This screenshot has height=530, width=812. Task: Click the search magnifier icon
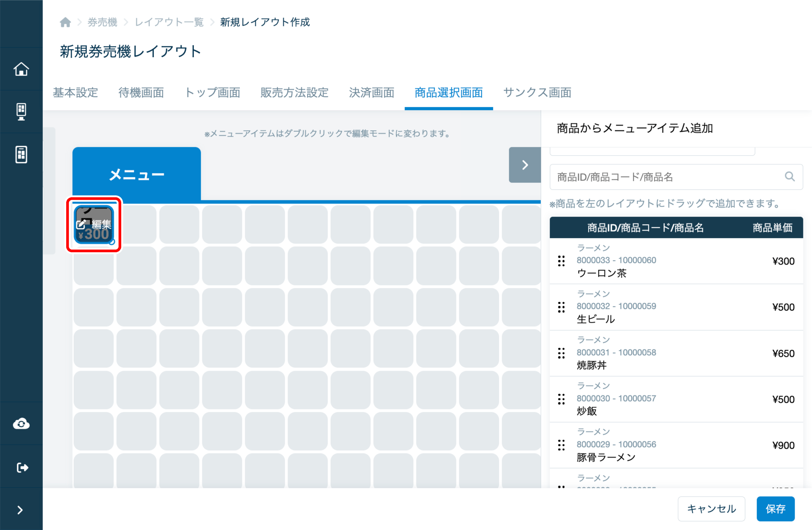[789, 177]
